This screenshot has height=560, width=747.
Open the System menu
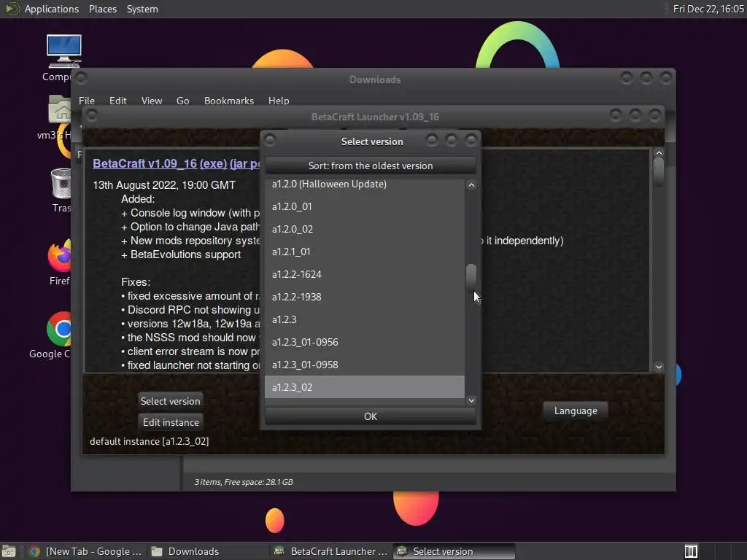pyautogui.click(x=142, y=9)
